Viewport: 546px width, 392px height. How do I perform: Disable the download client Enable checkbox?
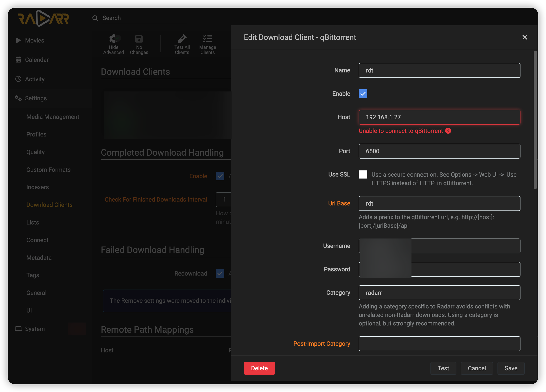coord(363,94)
